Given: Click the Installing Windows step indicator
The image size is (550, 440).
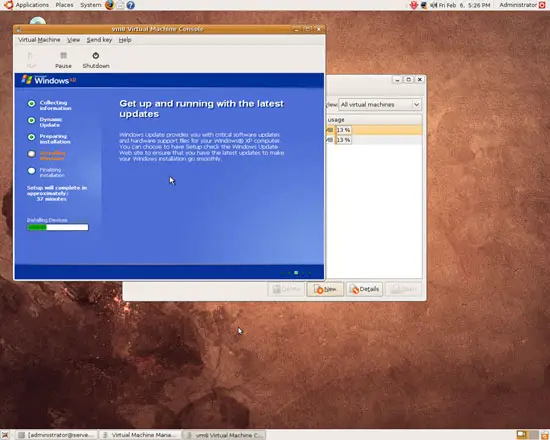Looking at the screenshot, I should (x=32, y=154).
